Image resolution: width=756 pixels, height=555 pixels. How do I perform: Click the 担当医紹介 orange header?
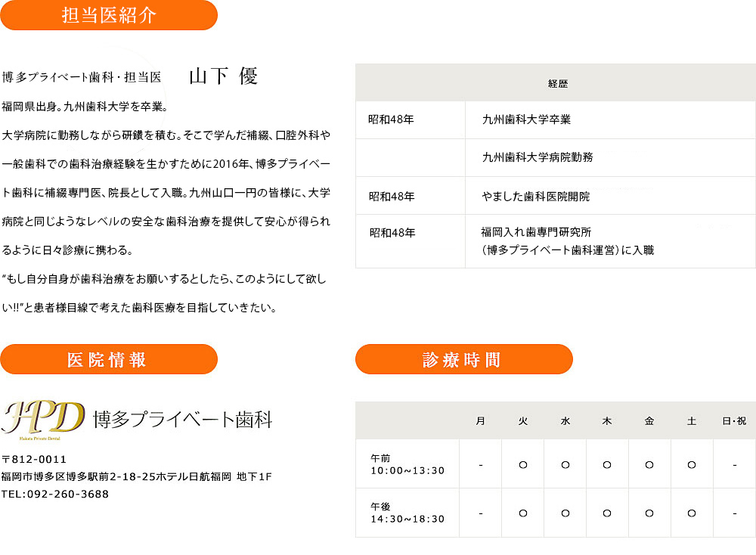[109, 15]
